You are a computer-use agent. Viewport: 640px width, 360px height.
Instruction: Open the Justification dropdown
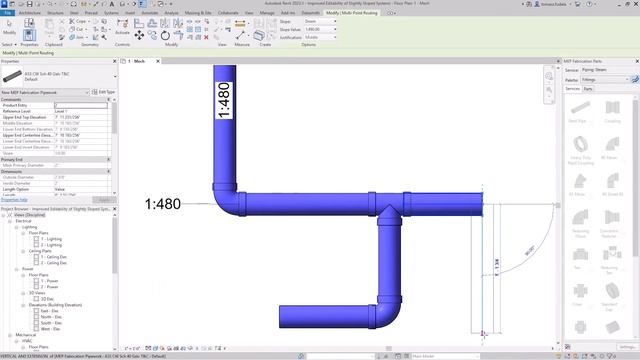click(320, 37)
